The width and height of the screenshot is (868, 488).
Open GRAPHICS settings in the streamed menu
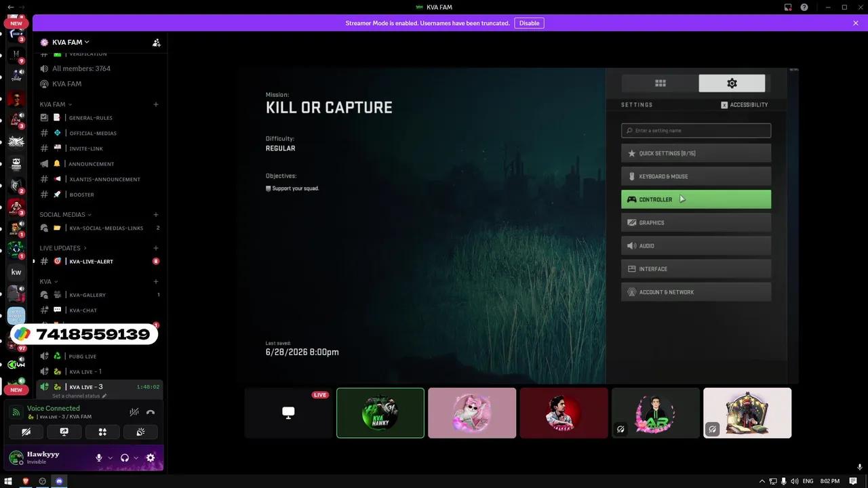696,222
